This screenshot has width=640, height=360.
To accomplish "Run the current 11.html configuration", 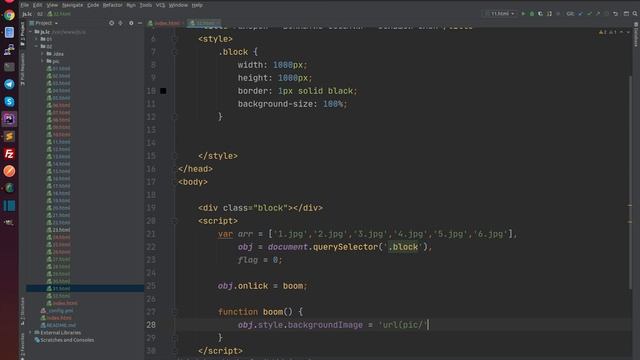I will tap(523, 13).
